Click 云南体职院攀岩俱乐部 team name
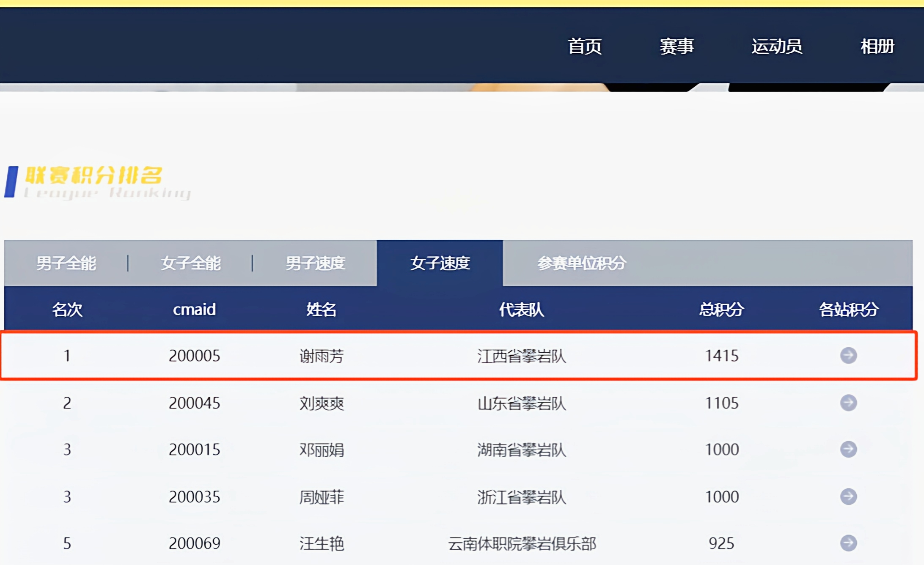 coord(522,544)
